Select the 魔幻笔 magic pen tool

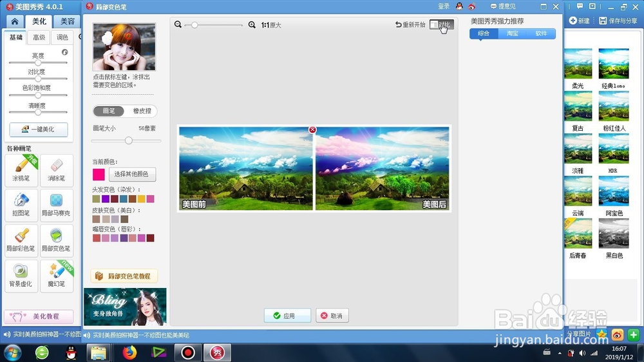[x=56, y=275]
